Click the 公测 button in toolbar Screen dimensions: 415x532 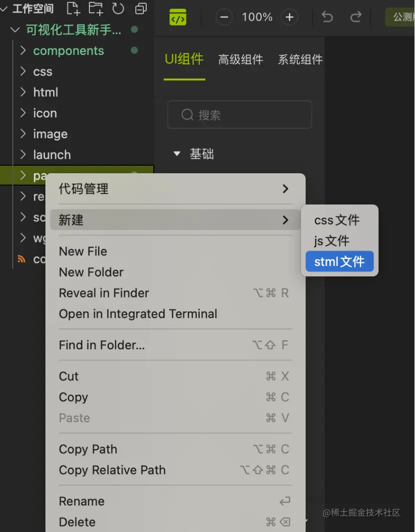400,17
